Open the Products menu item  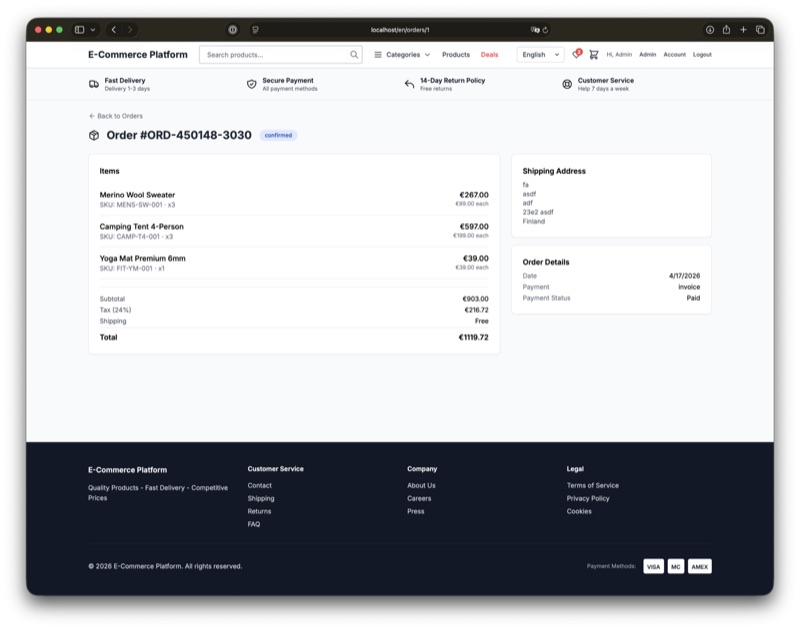coord(456,55)
